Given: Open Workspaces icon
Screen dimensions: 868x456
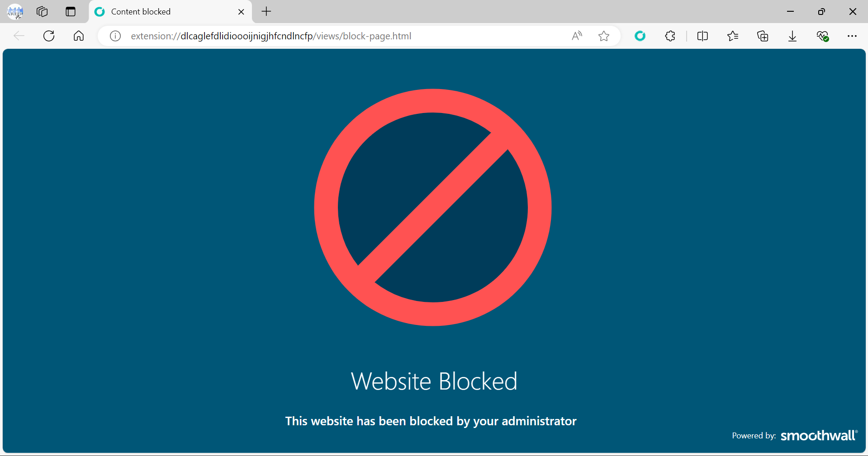Looking at the screenshot, I should point(42,12).
